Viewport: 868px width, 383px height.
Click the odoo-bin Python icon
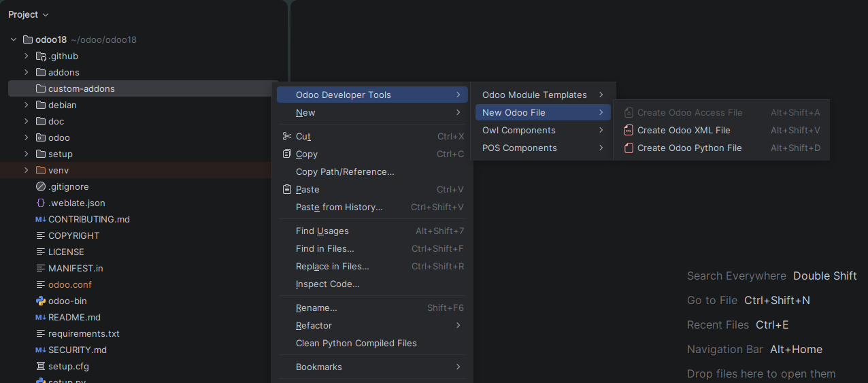pyautogui.click(x=41, y=301)
